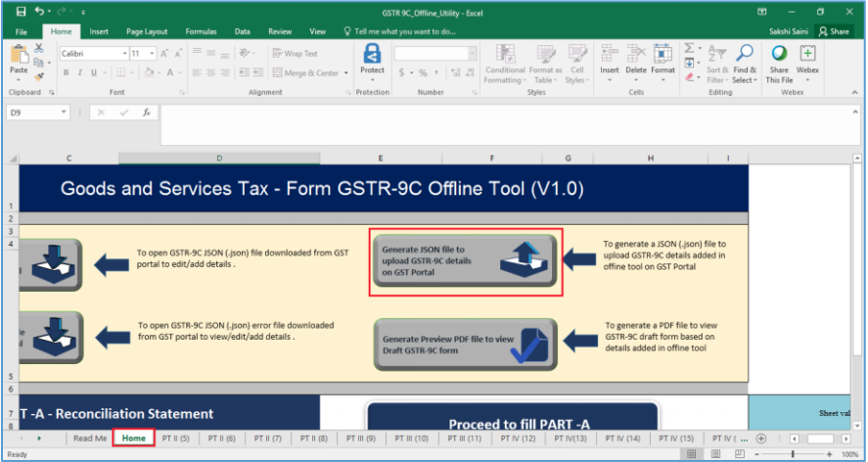This screenshot has width=868, height=462.
Task: Open the Name Box dropdown arrow
Action: (64, 113)
